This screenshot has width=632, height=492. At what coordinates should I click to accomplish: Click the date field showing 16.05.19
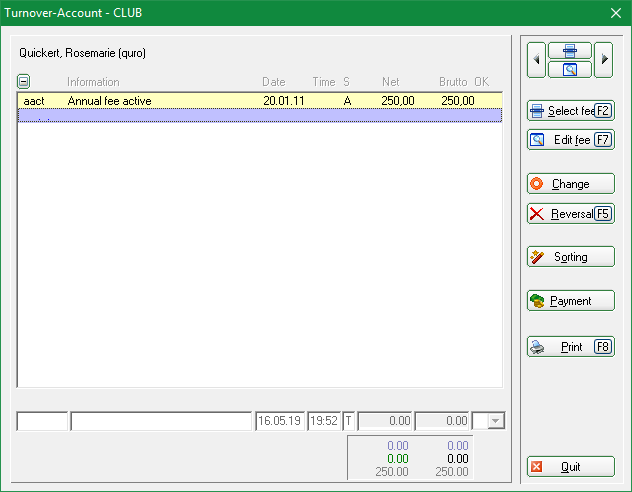279,421
